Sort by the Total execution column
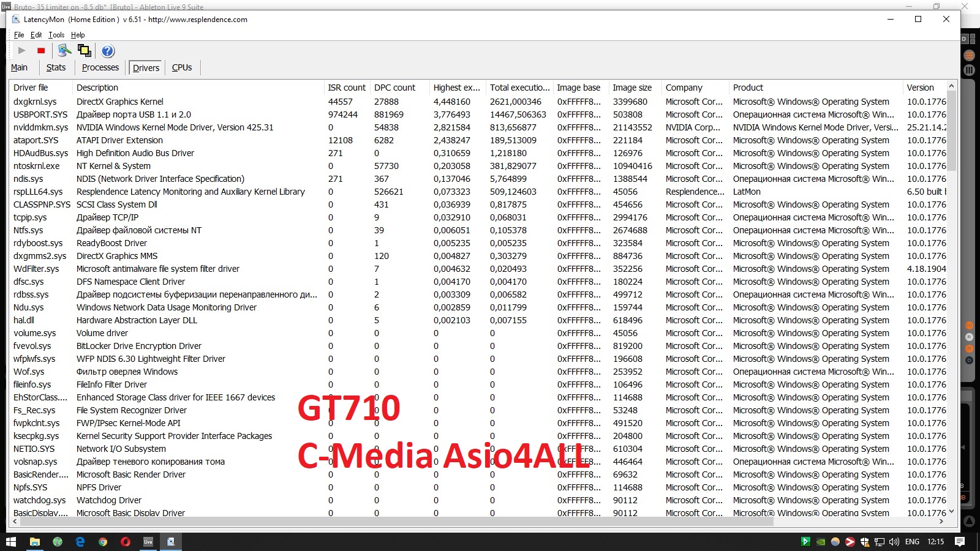Viewport: 980px width, 551px height. tap(519, 88)
